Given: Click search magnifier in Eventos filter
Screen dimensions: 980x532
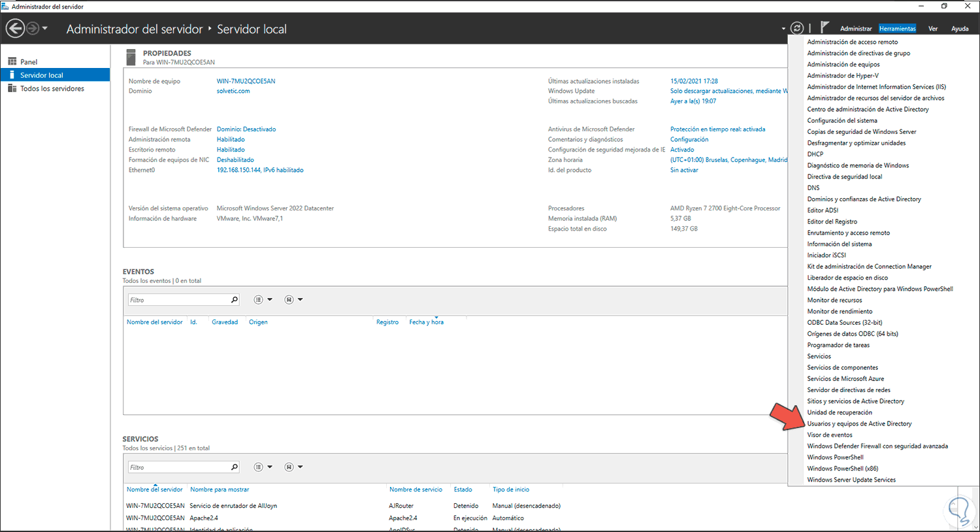Looking at the screenshot, I should click(235, 300).
